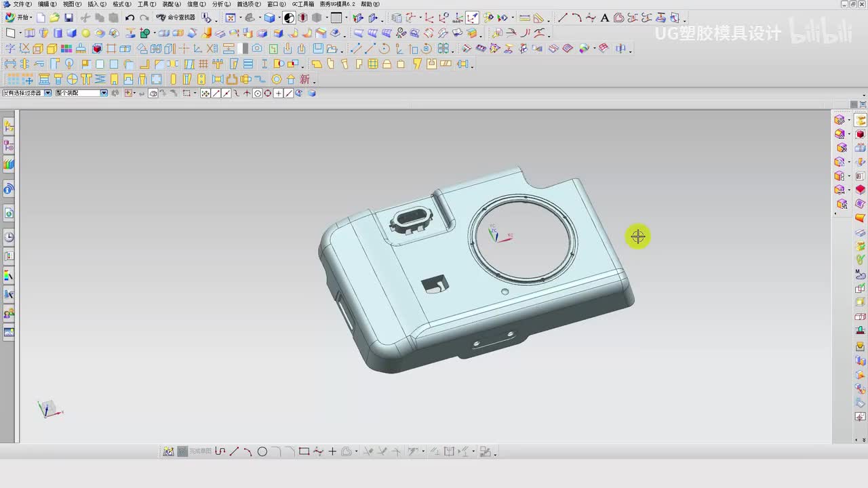Screen dimensions: 868x488
Task: Select the Text 'A' tool in top toolbar
Action: [x=606, y=18]
